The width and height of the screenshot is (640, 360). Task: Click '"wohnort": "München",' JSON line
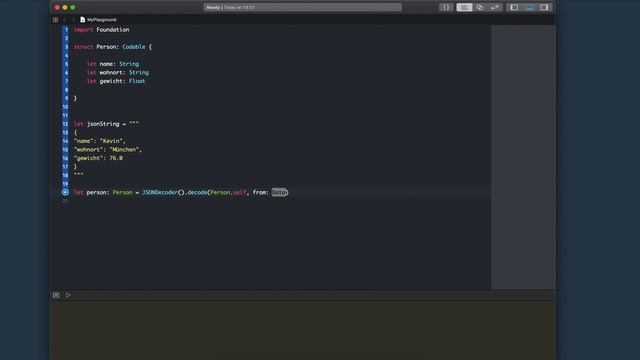[x=108, y=150]
